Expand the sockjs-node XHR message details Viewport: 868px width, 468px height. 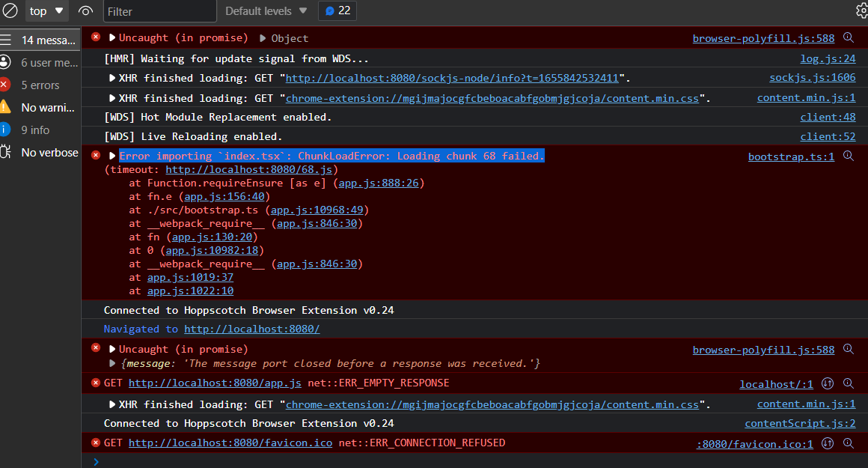click(x=113, y=77)
